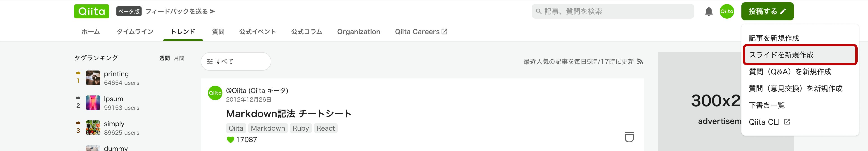
Task: Open the Qiita user avatar menu
Action: coord(727,12)
